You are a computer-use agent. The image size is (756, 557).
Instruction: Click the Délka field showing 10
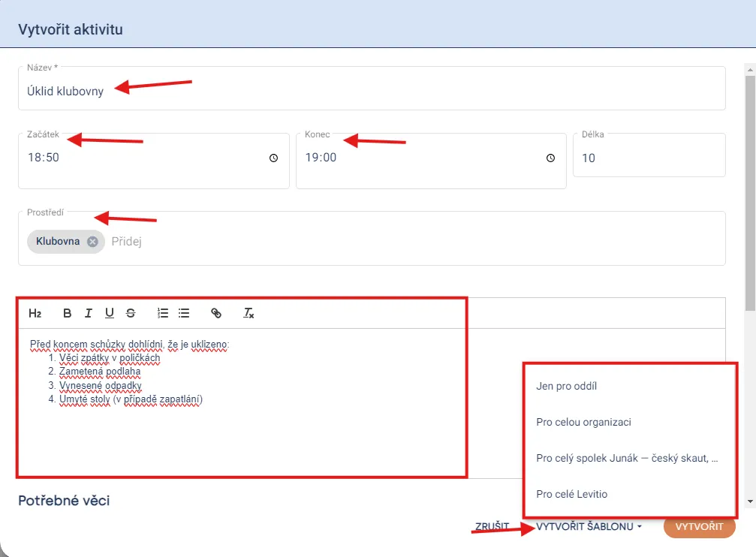tap(649, 155)
